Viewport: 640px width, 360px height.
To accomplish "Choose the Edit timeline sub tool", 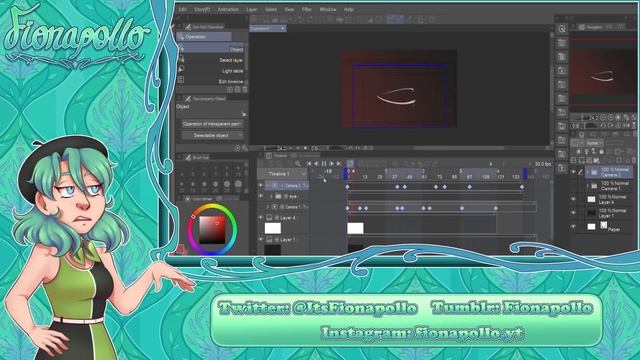I will pyautogui.click(x=211, y=81).
